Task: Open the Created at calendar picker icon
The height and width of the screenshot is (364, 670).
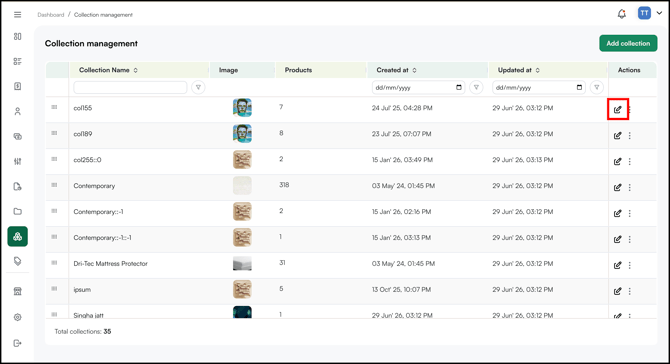Action: tap(459, 87)
